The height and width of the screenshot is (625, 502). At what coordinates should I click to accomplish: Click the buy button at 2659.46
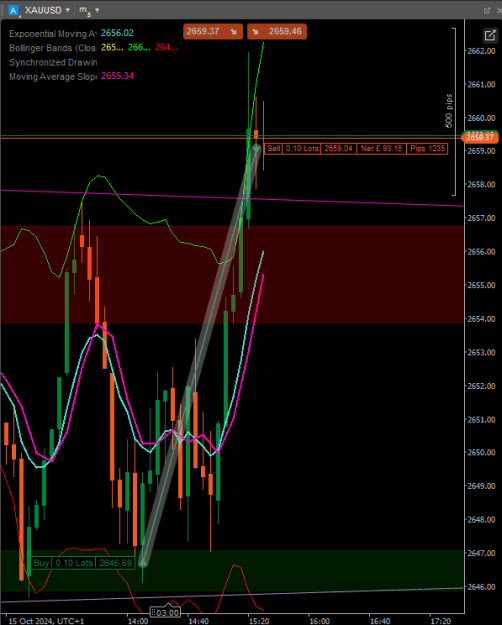coord(277,31)
